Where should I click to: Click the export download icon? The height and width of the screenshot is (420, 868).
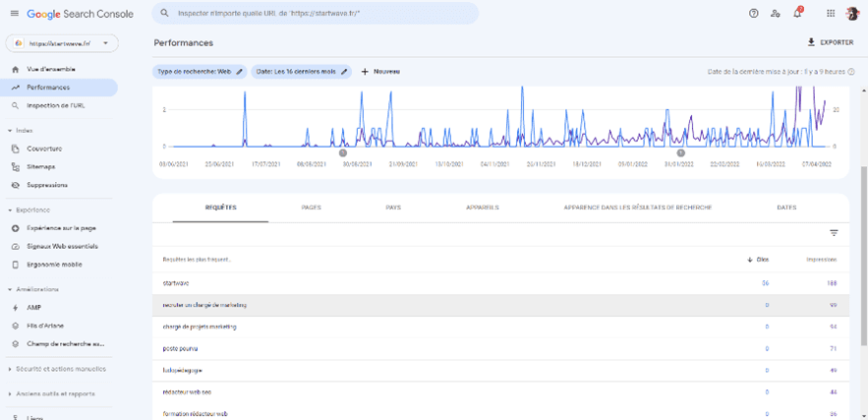pyautogui.click(x=812, y=42)
